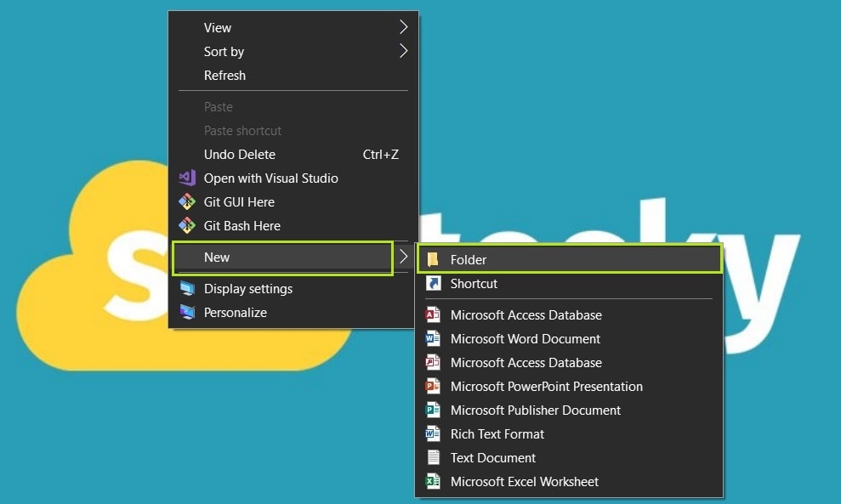Click the Rich Text Format icon
This screenshot has width=841, height=504.
[433, 433]
